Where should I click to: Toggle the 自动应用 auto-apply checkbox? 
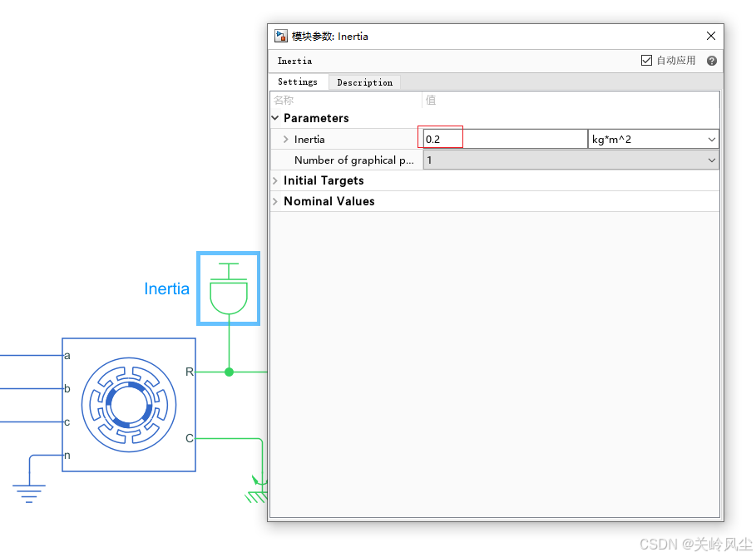click(646, 60)
